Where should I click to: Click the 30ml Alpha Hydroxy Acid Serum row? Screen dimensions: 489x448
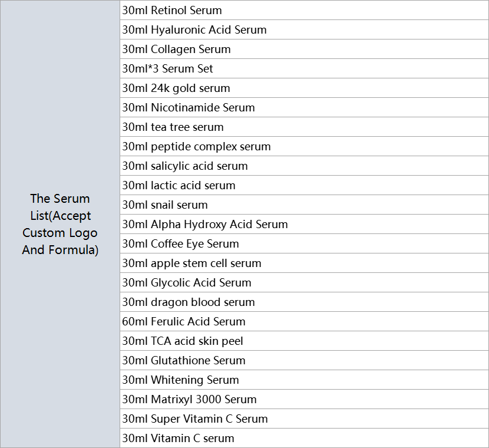coord(305,224)
